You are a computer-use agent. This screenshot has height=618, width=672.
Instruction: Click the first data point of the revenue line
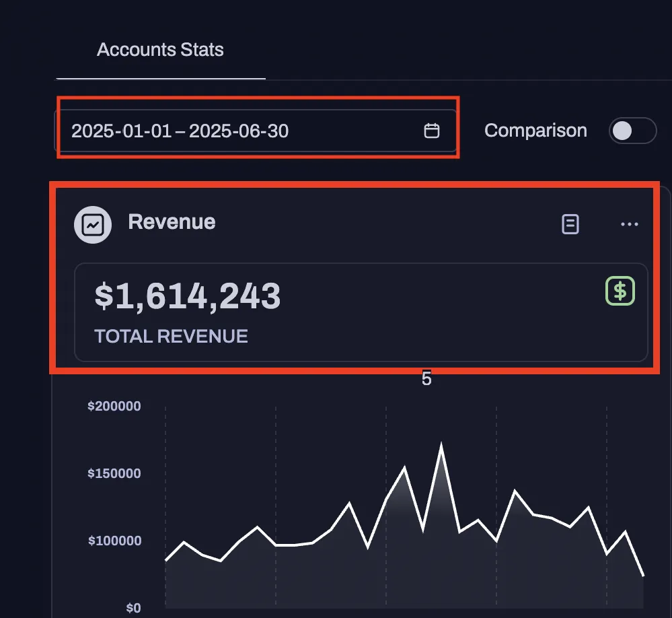[165, 560]
